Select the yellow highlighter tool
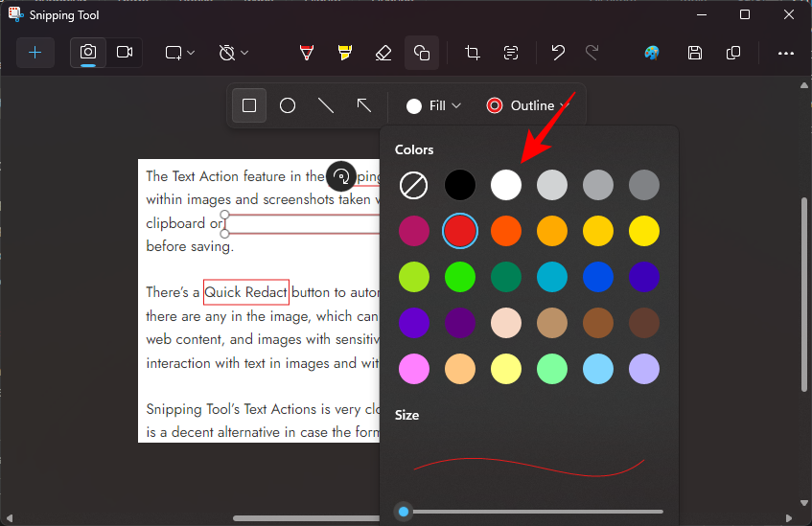The image size is (812, 526). coord(345,53)
